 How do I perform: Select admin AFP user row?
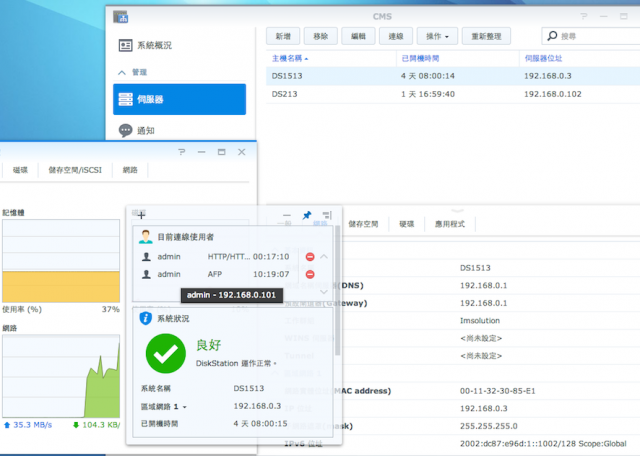click(x=215, y=274)
